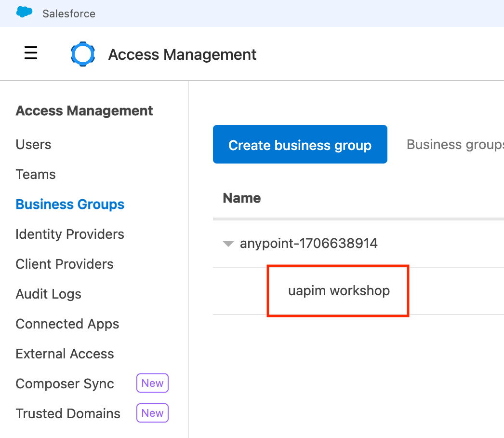Click the New badge beside Trusted Domains

(152, 413)
